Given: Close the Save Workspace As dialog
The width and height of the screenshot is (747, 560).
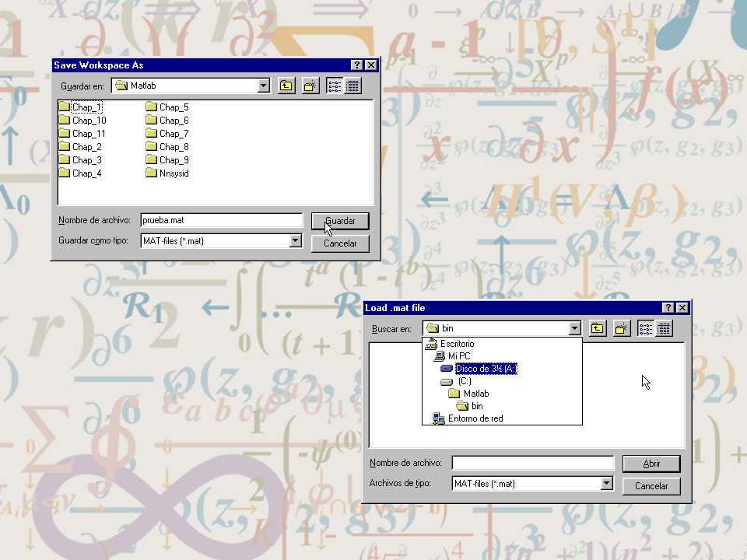Looking at the screenshot, I should point(371,65).
